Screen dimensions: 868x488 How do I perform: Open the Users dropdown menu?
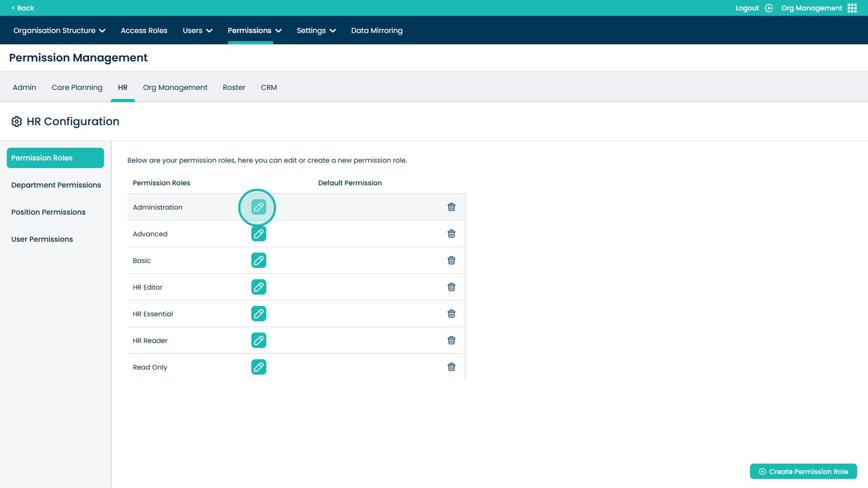click(x=197, y=30)
